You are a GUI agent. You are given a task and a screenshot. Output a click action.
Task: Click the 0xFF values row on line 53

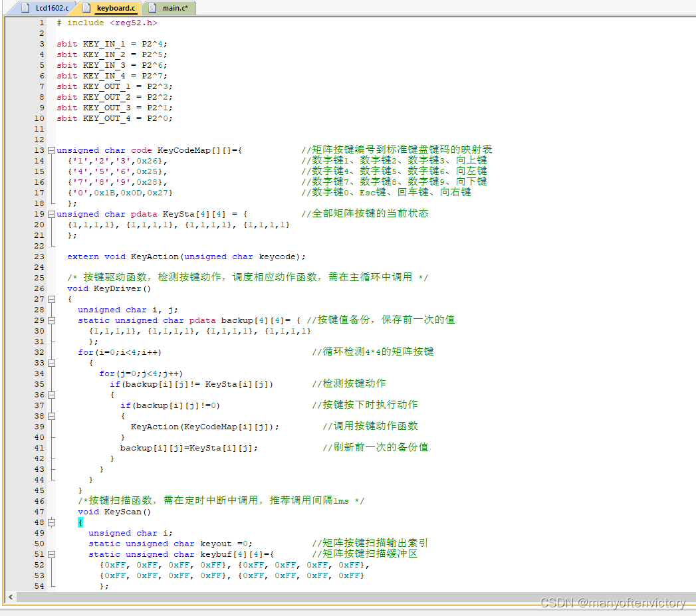(x=232, y=575)
